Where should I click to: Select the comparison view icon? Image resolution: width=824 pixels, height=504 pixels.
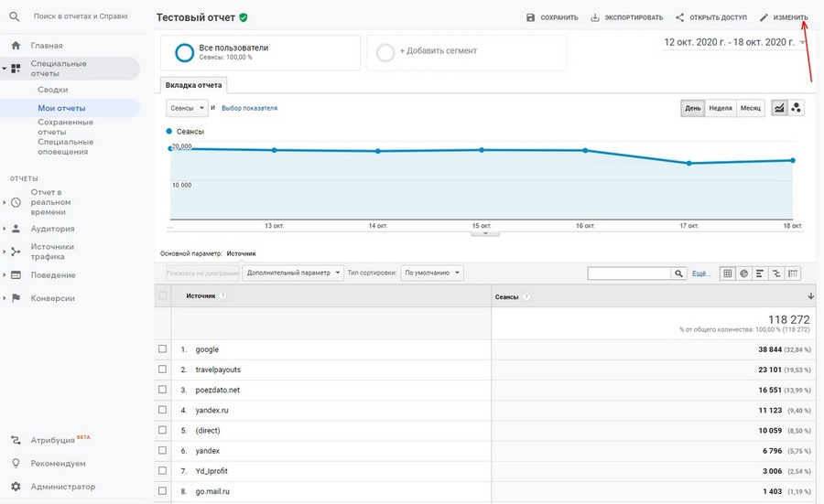click(776, 273)
